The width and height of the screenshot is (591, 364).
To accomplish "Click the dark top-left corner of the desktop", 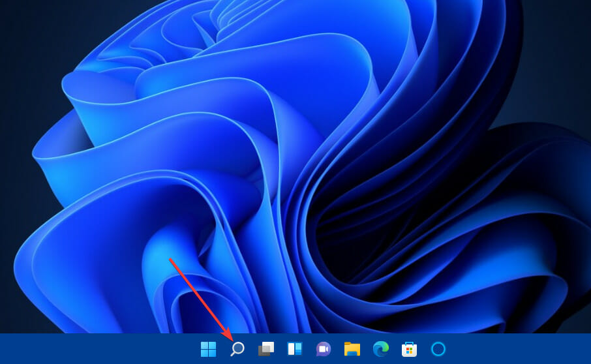I will (x=13, y=13).
